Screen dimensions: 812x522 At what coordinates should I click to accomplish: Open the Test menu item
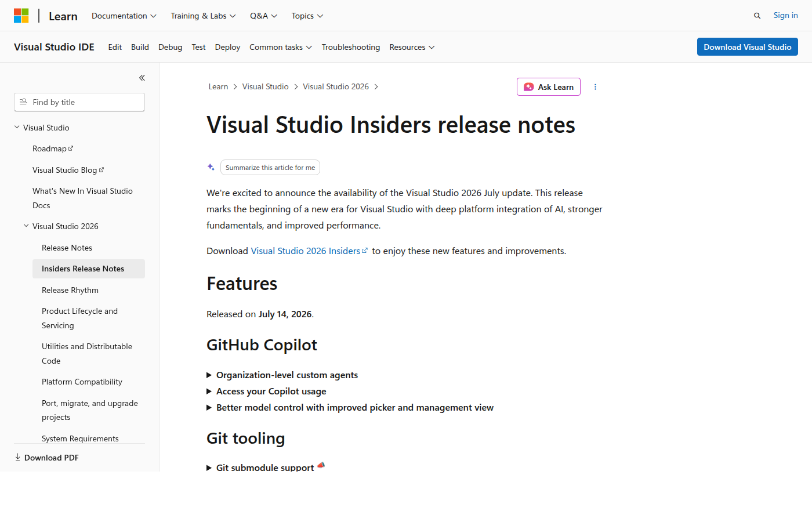coord(198,47)
